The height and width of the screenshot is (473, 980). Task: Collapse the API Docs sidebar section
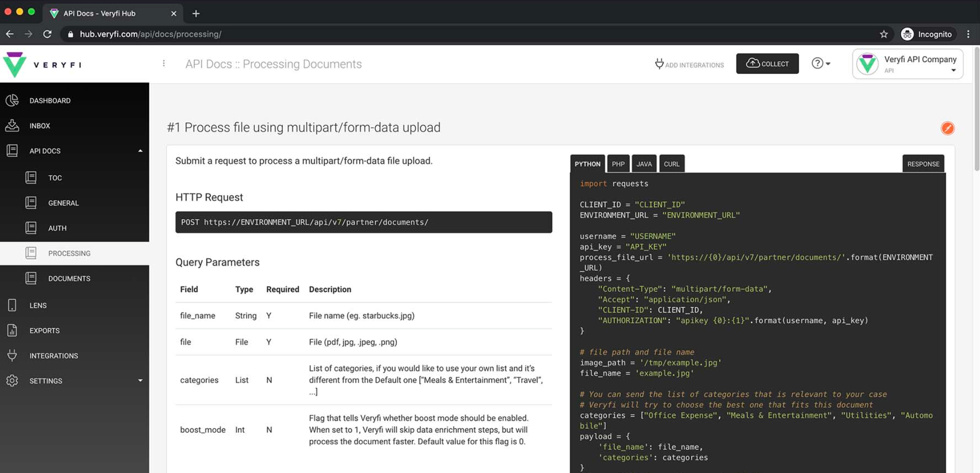[x=140, y=151]
